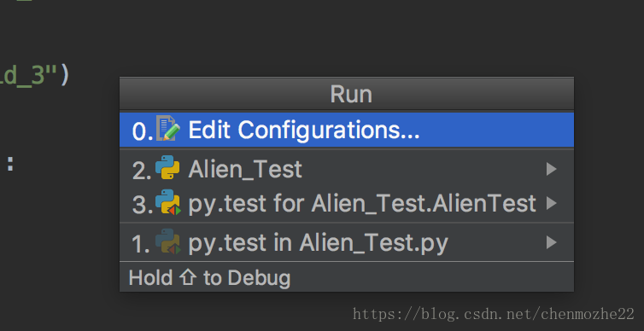
Task: Run py.test for Alien_Test.AlienTest
Action: point(347,203)
